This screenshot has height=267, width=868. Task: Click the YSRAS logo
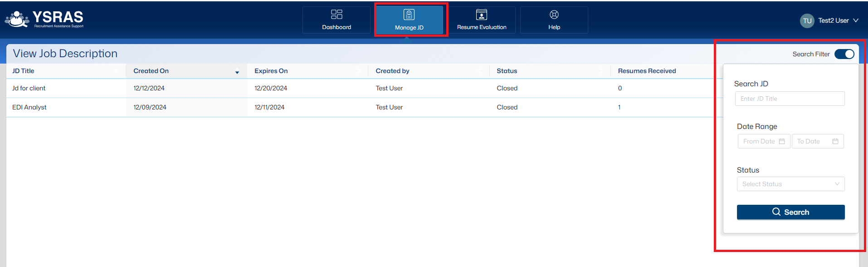coord(44,19)
